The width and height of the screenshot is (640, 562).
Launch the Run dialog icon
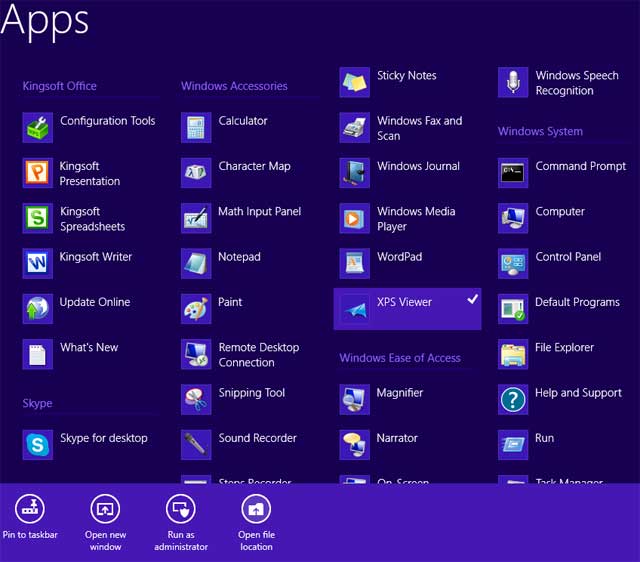tap(513, 444)
